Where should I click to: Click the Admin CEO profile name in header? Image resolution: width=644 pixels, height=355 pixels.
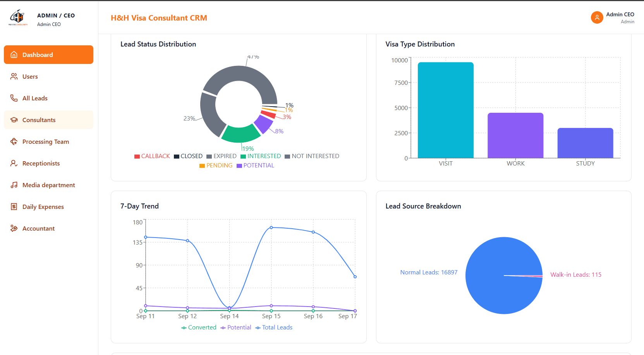pos(620,14)
